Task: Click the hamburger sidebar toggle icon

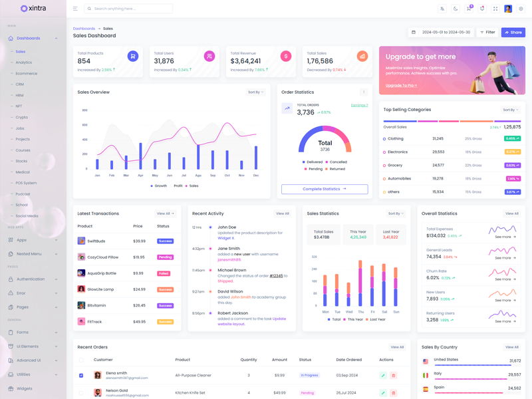Action: click(x=75, y=9)
